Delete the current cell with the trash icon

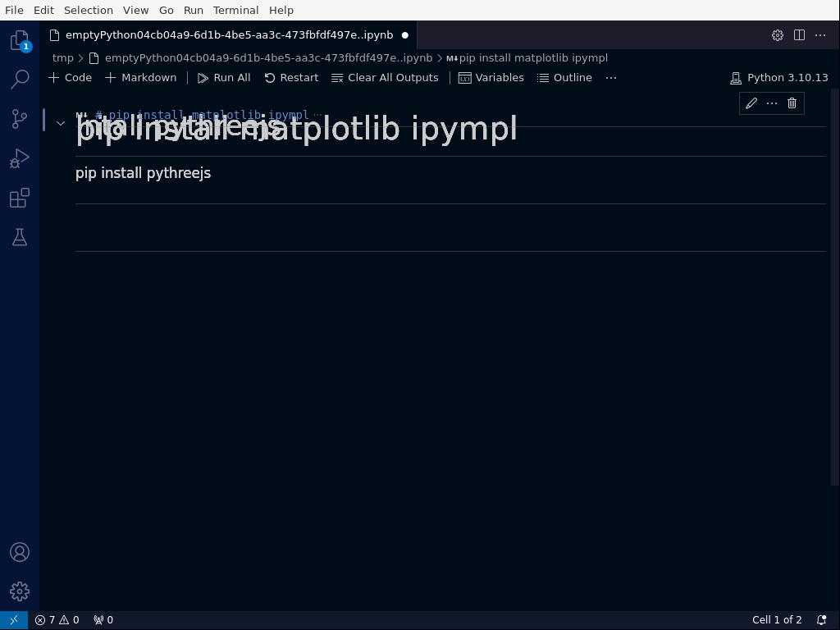pos(791,103)
